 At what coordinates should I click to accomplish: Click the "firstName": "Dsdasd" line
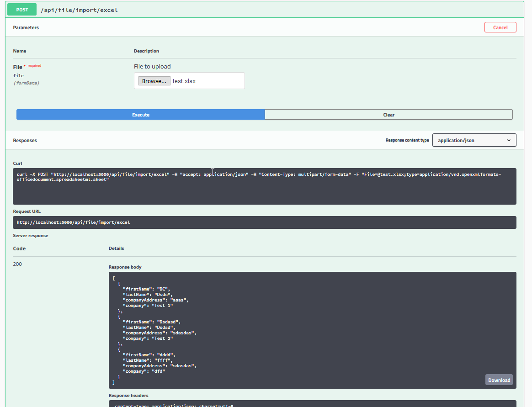click(x=152, y=322)
